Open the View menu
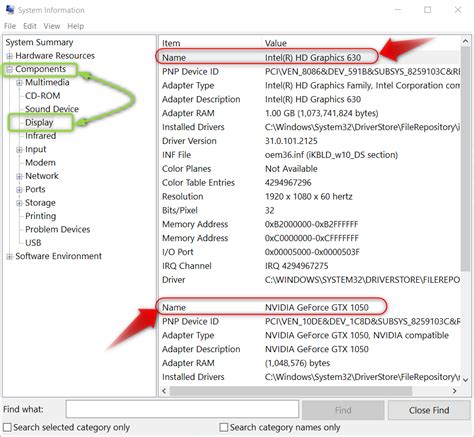Image resolution: width=474 pixels, height=437 pixels. point(52,26)
